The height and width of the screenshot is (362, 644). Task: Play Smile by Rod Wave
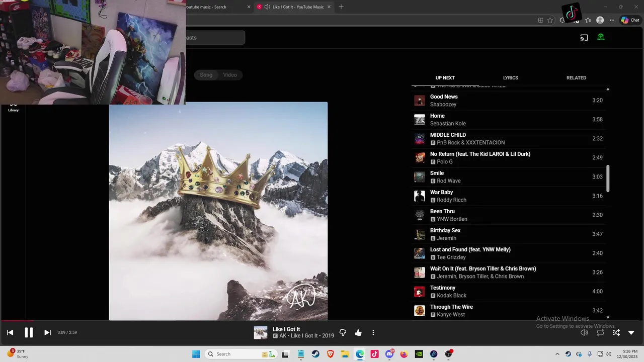pyautogui.click(x=508, y=177)
